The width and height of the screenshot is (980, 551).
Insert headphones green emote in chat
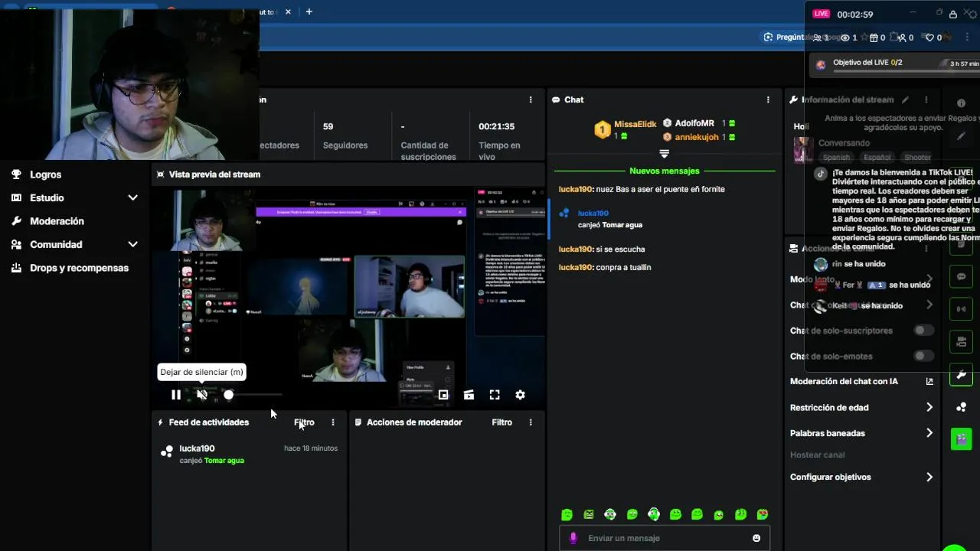tap(654, 515)
